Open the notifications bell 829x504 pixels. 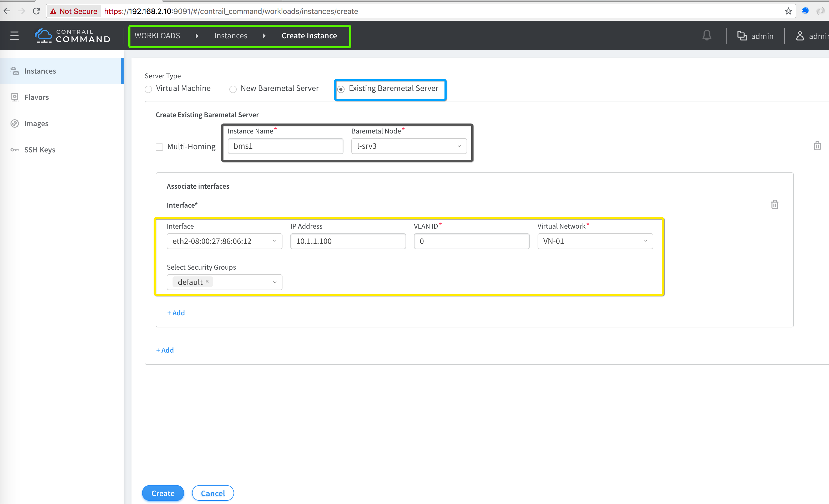[707, 36]
